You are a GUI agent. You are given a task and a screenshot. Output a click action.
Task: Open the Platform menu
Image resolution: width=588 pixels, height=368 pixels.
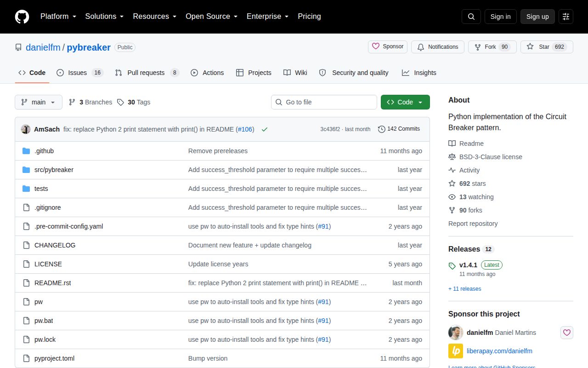(59, 17)
